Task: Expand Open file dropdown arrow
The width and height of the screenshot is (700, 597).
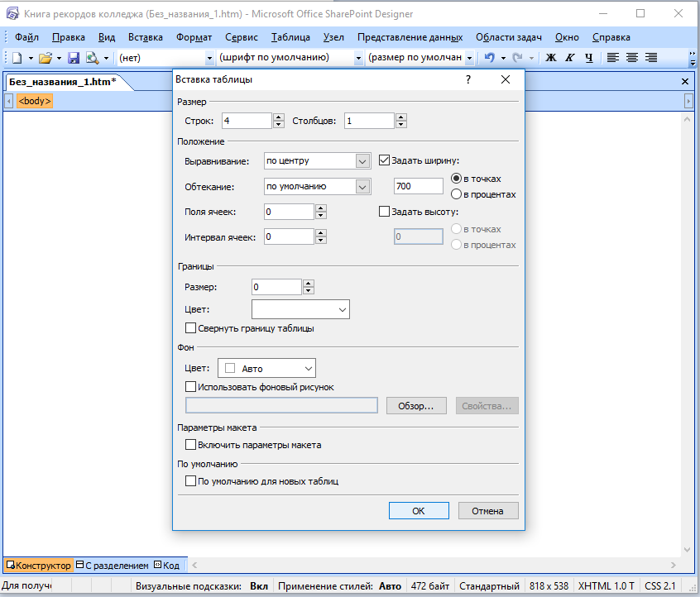Action: [x=59, y=58]
